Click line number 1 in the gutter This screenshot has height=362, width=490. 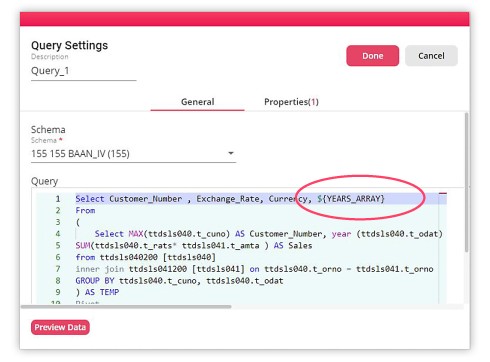coord(58,199)
